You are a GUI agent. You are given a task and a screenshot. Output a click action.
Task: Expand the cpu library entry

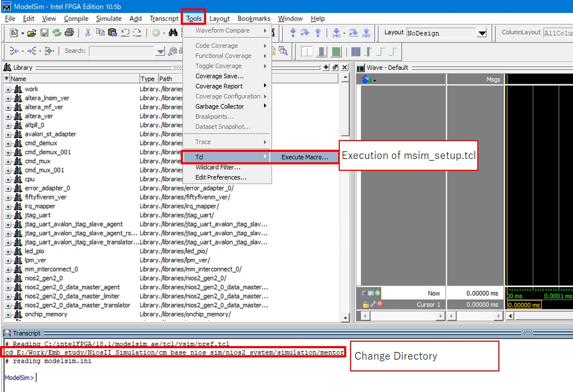(6, 179)
